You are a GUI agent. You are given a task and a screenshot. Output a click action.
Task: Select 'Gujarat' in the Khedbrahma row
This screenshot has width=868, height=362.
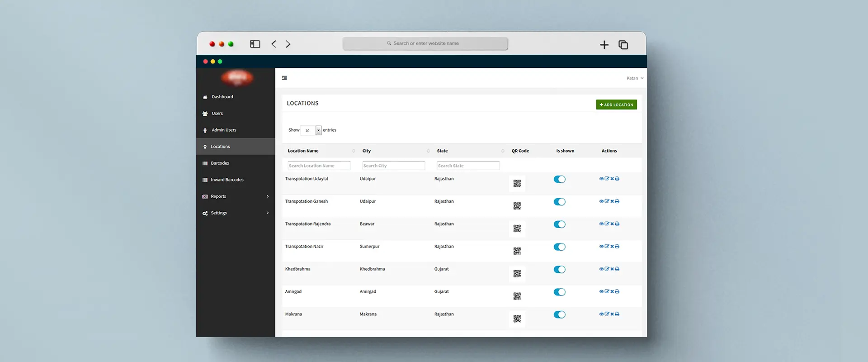pos(442,269)
